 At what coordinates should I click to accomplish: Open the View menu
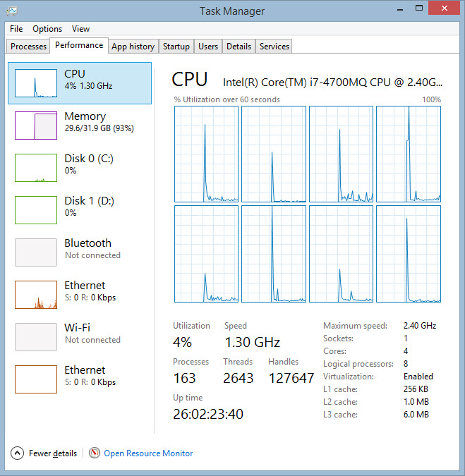coord(80,29)
